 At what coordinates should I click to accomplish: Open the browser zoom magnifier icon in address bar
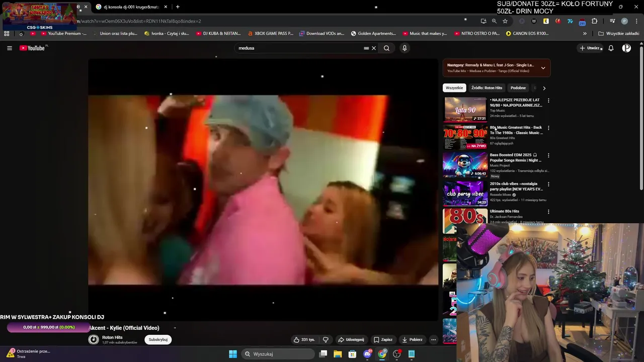(x=494, y=21)
